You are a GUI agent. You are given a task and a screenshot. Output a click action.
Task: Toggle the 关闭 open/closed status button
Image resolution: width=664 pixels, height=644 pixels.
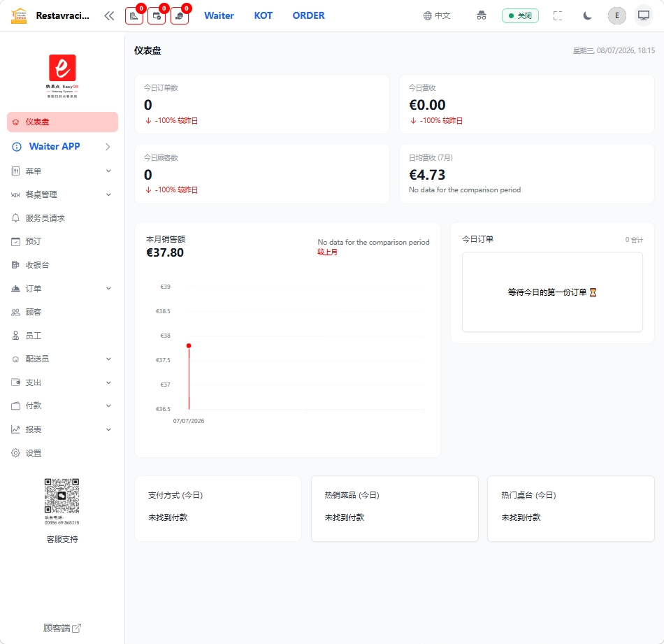point(520,15)
